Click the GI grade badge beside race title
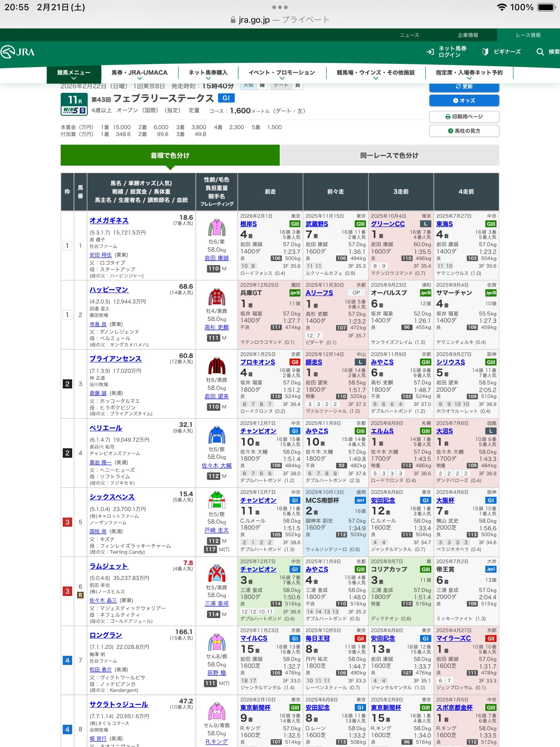This screenshot has width=560, height=747. [x=226, y=98]
